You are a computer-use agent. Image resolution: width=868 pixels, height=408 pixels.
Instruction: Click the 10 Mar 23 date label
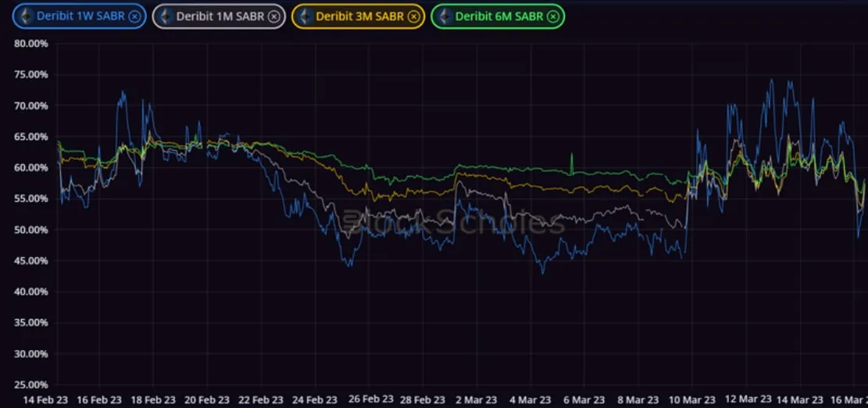pos(692,399)
